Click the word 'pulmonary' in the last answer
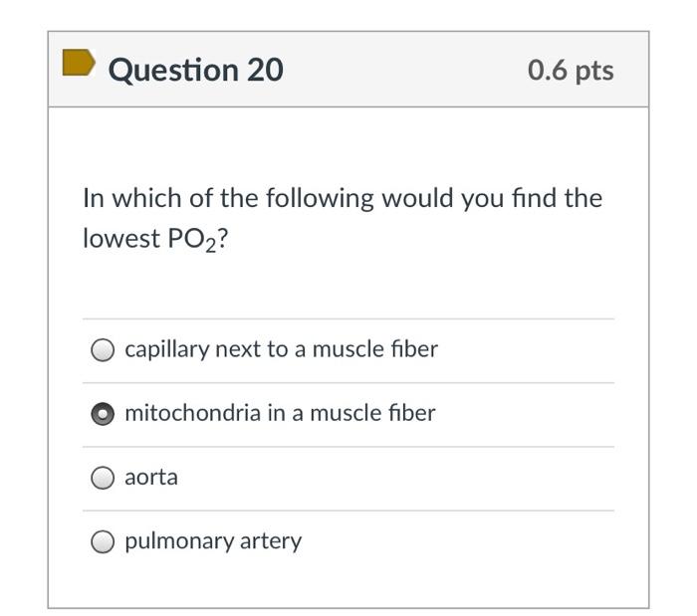Viewport: 697px width, 616px height. pos(179,540)
